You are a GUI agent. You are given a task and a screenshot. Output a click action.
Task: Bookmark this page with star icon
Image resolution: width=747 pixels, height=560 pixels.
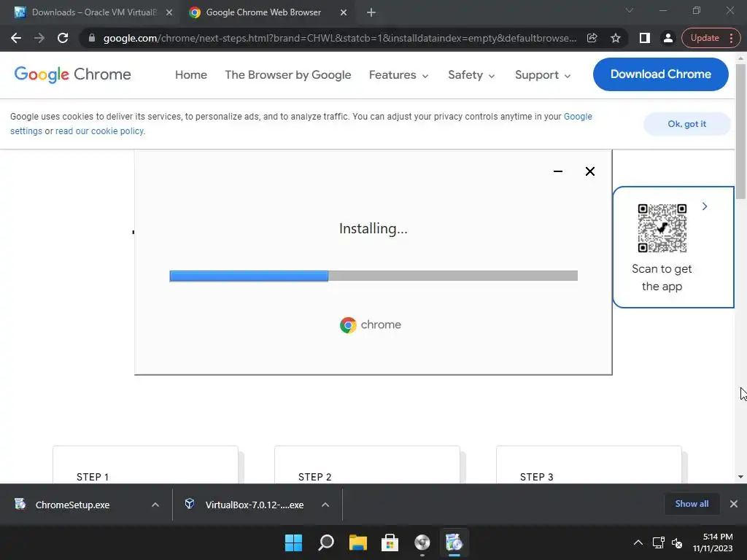tap(616, 38)
